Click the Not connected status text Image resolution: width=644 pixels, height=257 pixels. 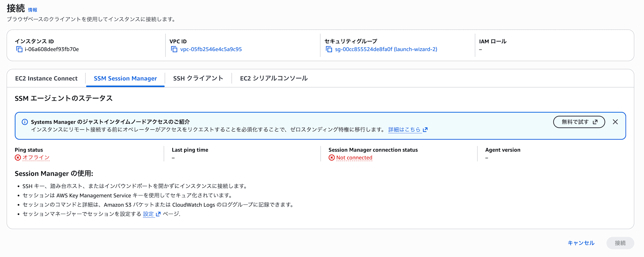(354, 158)
